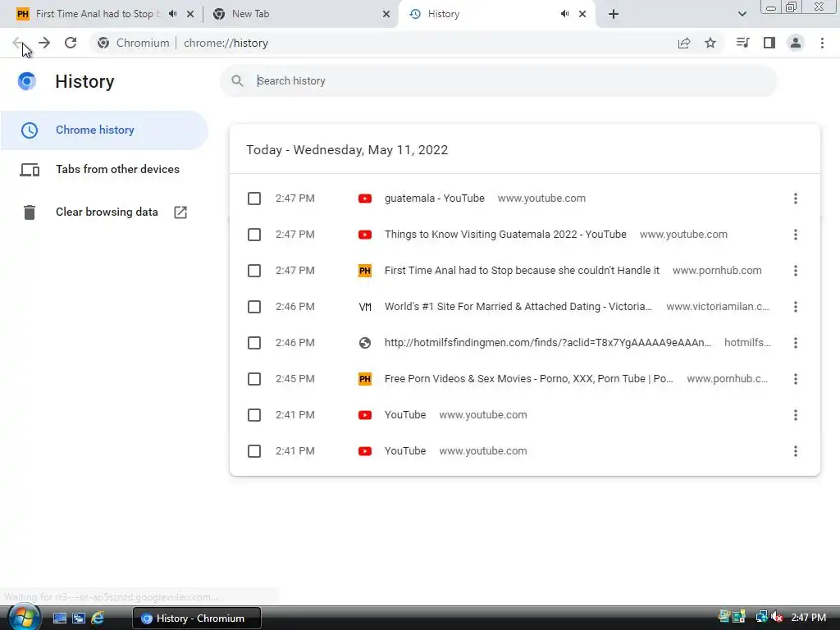
Task: Open the bottom YouTube history link
Action: pos(405,450)
